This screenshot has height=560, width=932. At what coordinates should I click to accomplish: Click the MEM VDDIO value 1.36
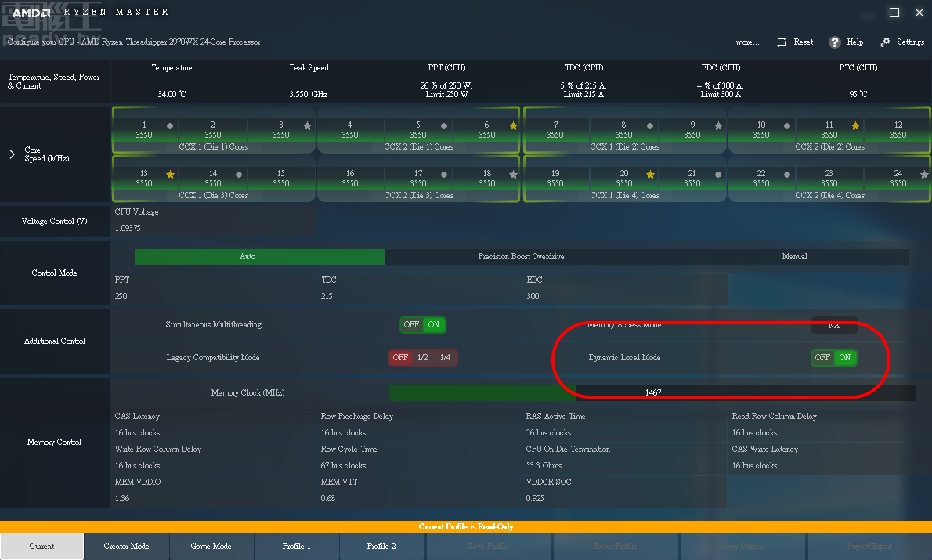[122, 498]
